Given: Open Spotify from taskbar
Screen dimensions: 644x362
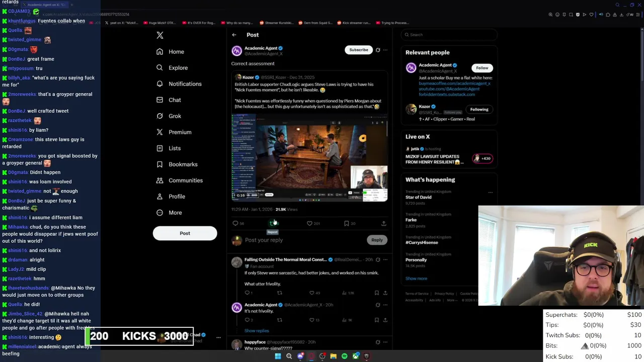Looking at the screenshot, I should coord(344,356).
